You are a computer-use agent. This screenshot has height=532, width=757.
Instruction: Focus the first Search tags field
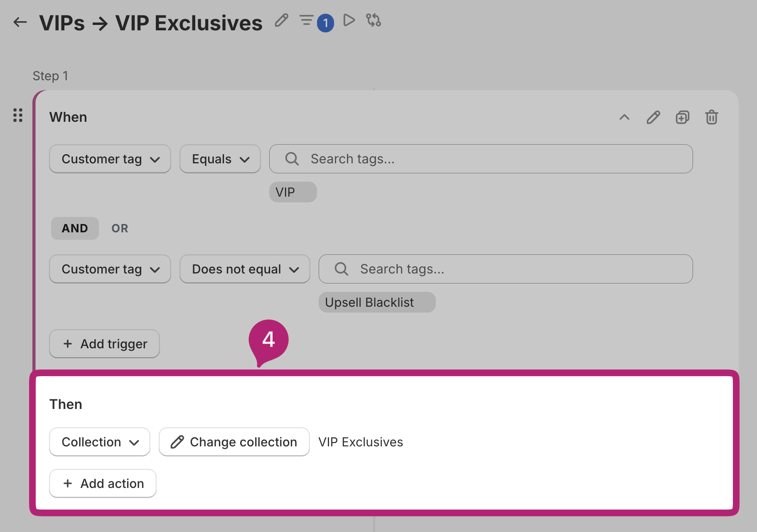click(x=481, y=159)
